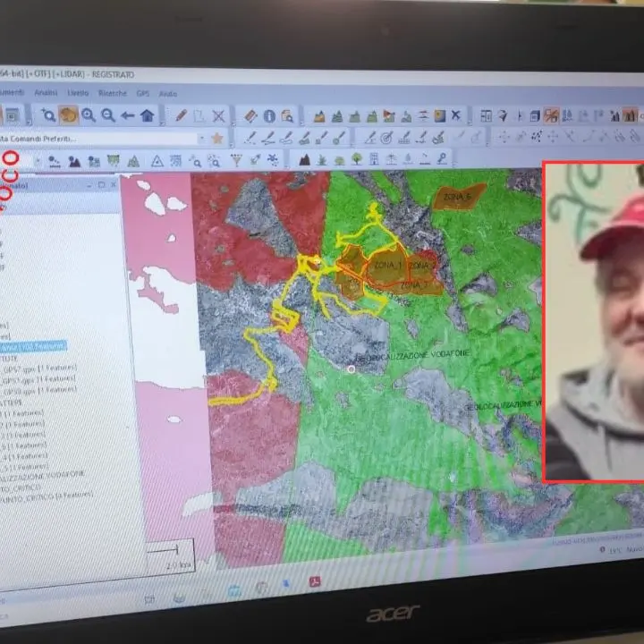Open the Comandi Preferiti dropdown

pyautogui.click(x=201, y=139)
